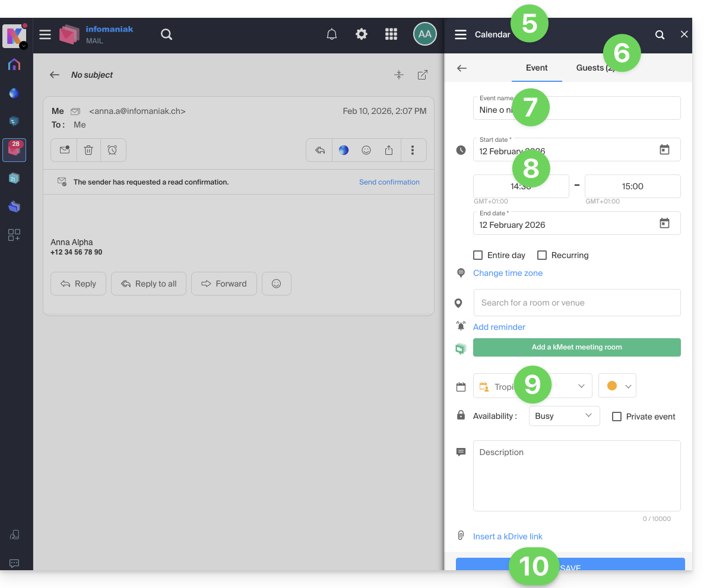Viewport: 710px width, 588px height.
Task: Open the more actions three-dot menu
Action: click(x=413, y=150)
